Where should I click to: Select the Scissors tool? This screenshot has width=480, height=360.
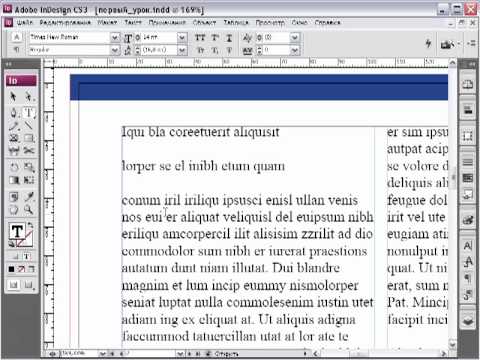pyautogui.click(x=29, y=151)
